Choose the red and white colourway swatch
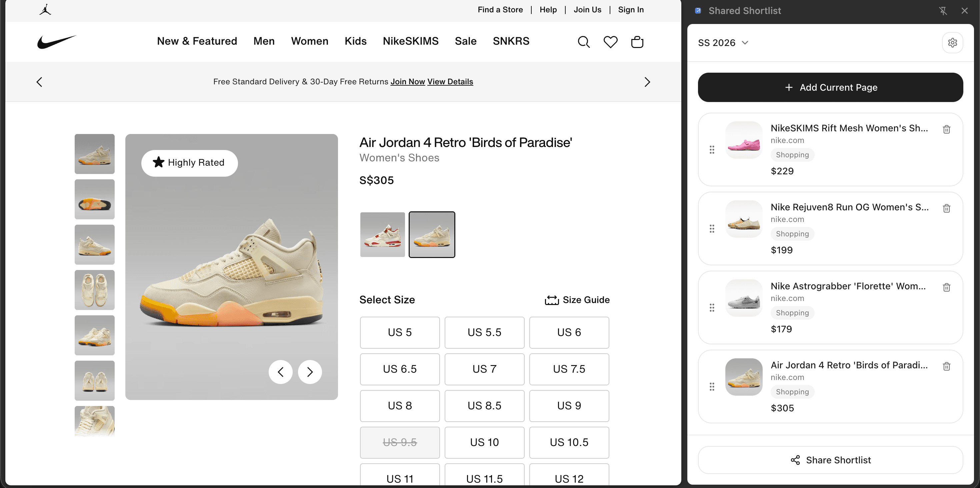This screenshot has height=488, width=980. click(x=382, y=235)
